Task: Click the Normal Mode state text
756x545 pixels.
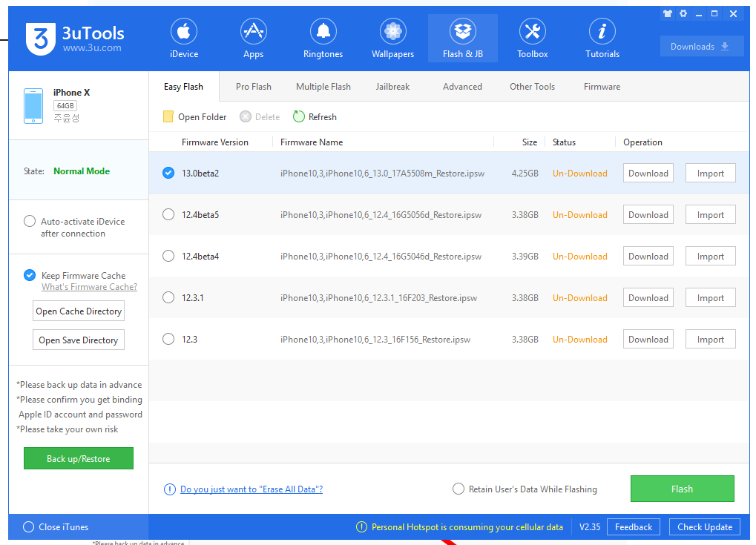Action: click(82, 171)
